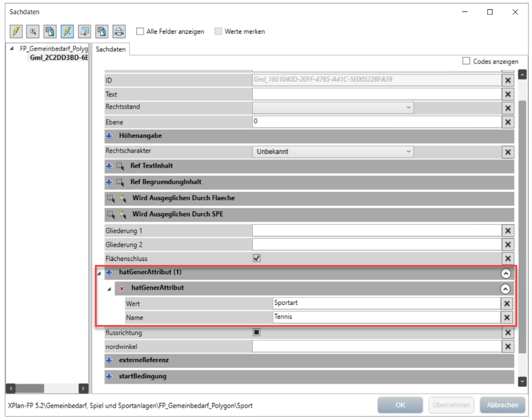
Task: Collapse the inner hatGenerAttribut tree triangle
Action: point(109,289)
